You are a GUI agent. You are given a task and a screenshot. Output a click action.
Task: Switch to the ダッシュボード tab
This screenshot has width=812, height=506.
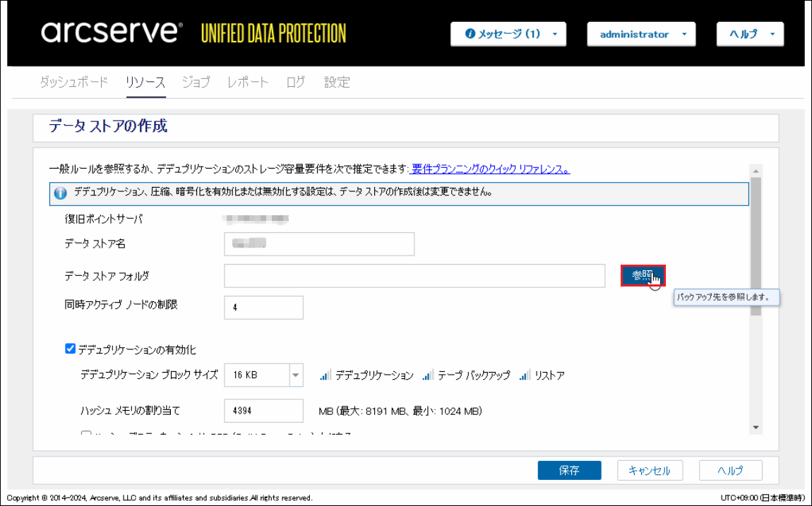click(73, 82)
